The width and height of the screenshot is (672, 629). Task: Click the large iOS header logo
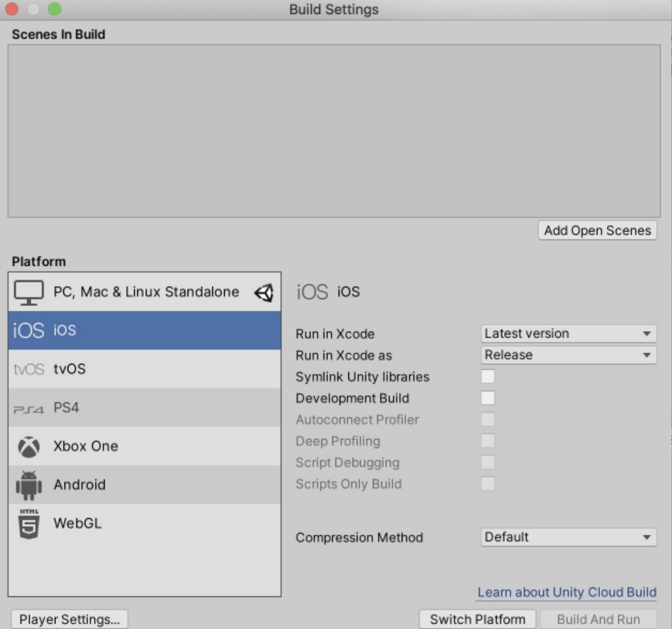pos(312,292)
